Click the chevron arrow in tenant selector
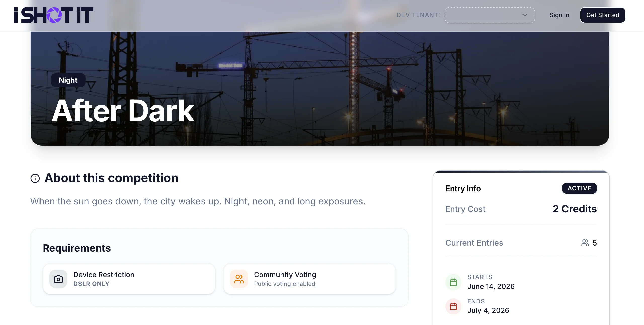This screenshot has width=644, height=325. coord(525,15)
